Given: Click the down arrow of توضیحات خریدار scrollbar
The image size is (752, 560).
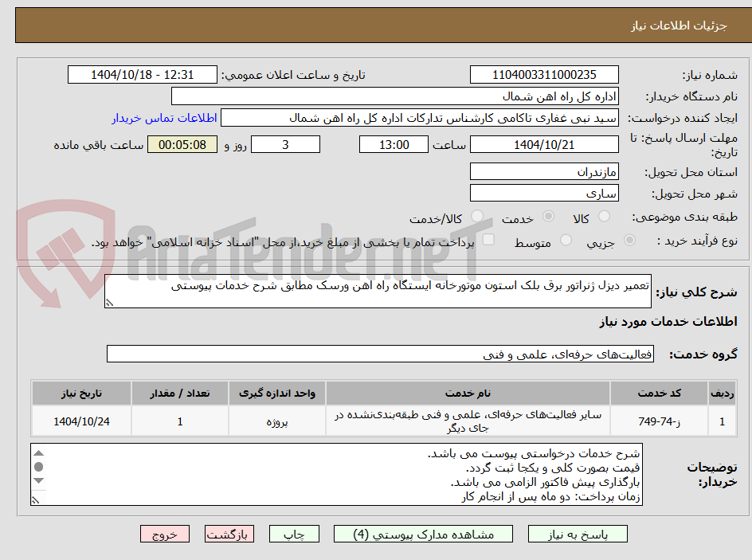Looking at the screenshot, I should pyautogui.click(x=39, y=480).
